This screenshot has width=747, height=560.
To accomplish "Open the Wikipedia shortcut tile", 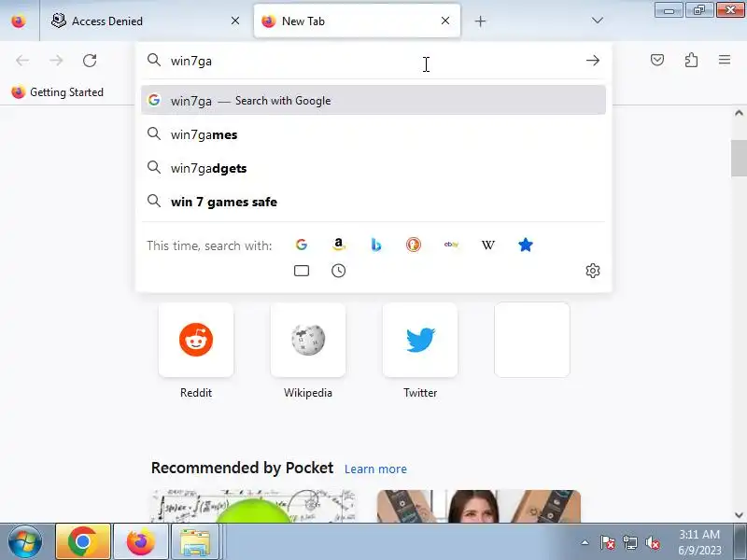I will (308, 340).
